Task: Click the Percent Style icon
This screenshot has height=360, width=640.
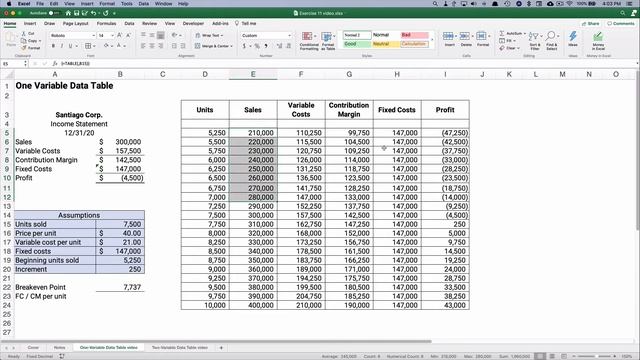Action: click(x=257, y=46)
